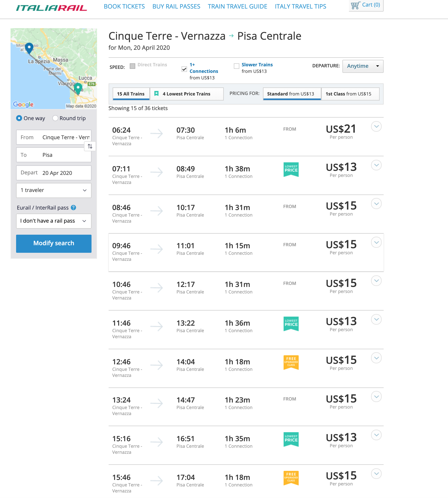The width and height of the screenshot is (448, 498).
Task: Expand details for 11:46 train
Action: (376, 319)
